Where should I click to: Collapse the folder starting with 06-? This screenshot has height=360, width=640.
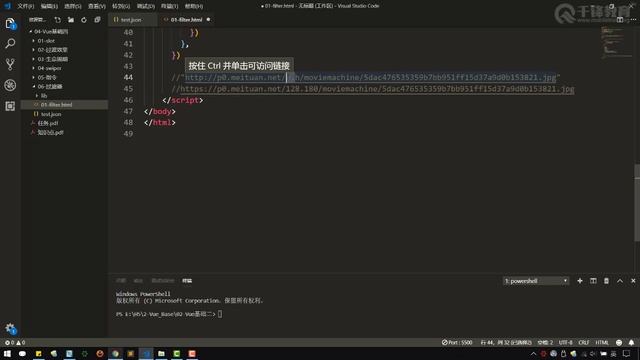50,87
